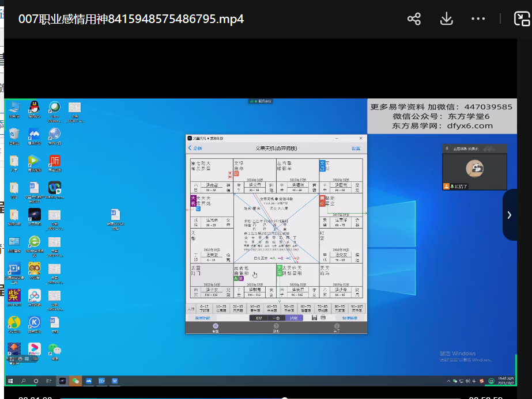Open the QQ penguin desktop icon
Screen dimensions: 532x399
pos(34,108)
